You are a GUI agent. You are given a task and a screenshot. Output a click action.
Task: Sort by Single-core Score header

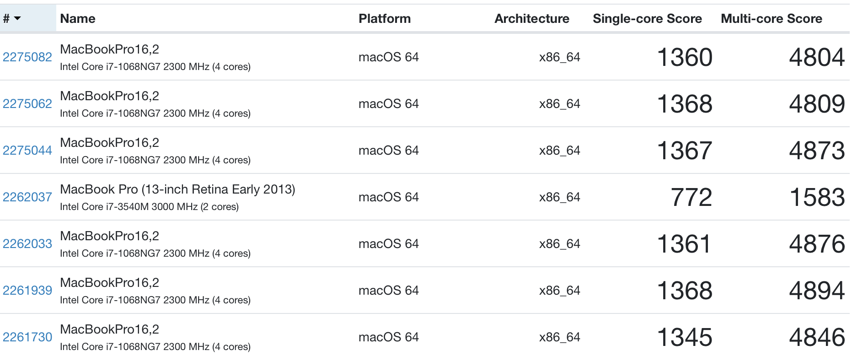pos(647,18)
